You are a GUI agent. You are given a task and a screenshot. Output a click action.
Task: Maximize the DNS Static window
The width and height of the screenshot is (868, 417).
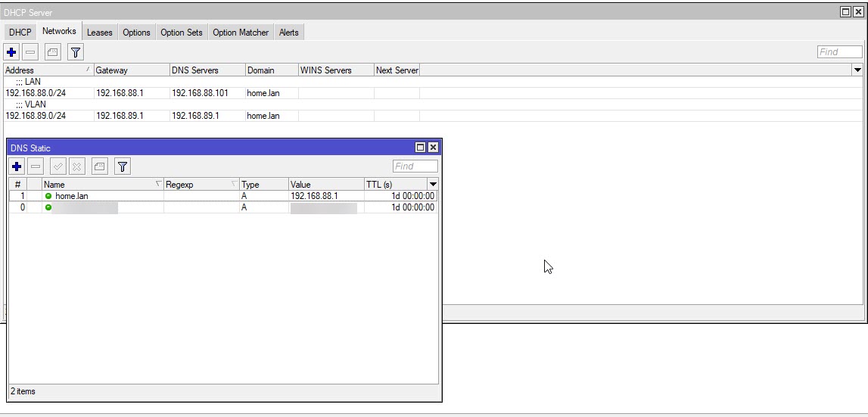(x=420, y=148)
